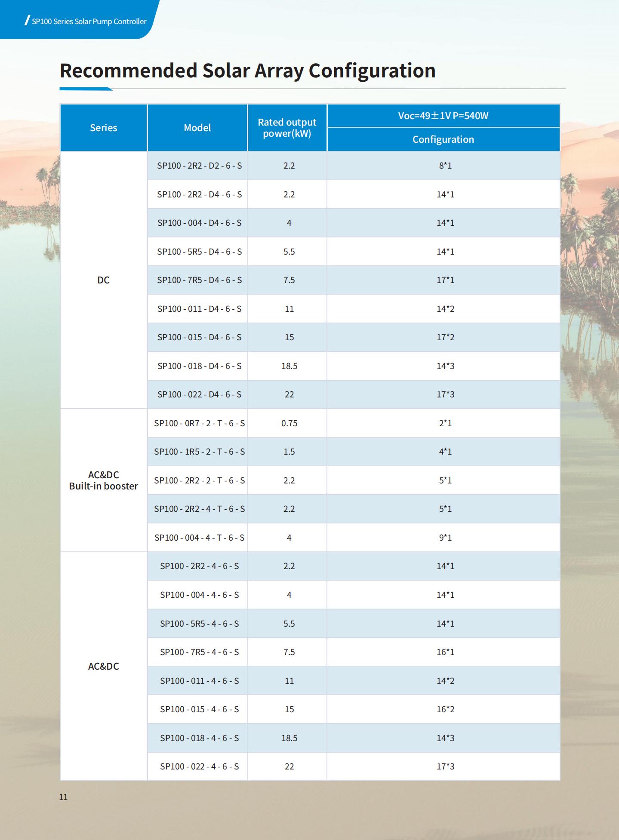Select the AC&DC Built-in booster series cell
Image resolution: width=619 pixels, height=840 pixels.
104,480
